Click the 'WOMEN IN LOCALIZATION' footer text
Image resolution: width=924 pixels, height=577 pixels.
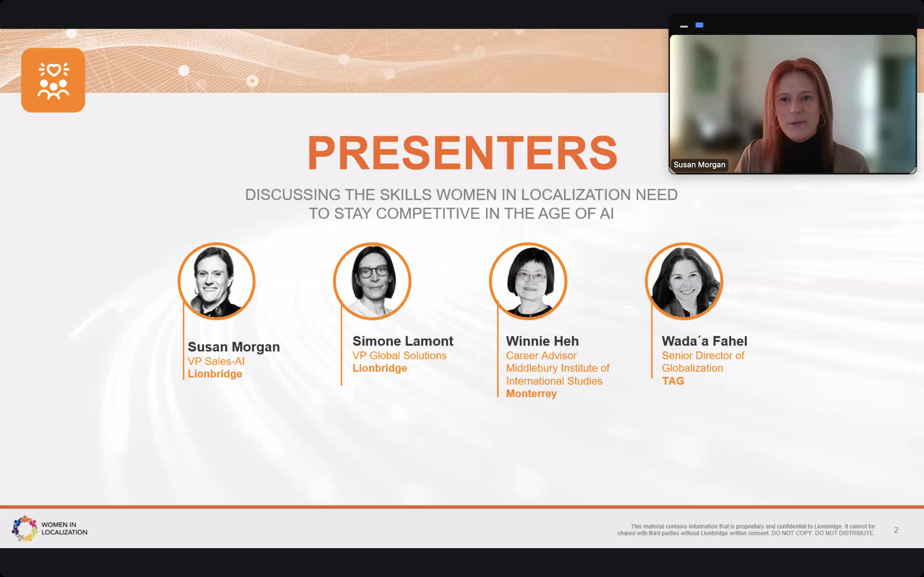[64, 529]
